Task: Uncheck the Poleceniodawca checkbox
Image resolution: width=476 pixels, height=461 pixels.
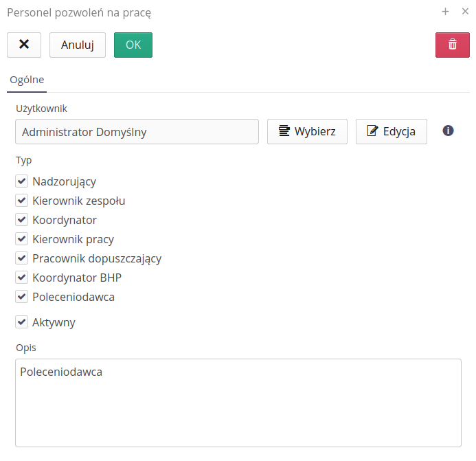Action: coord(22,297)
